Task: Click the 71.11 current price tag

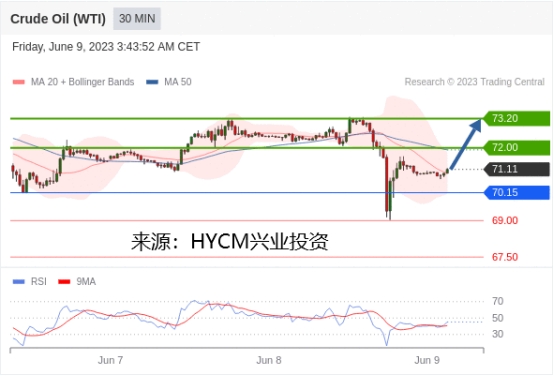Action: point(517,169)
